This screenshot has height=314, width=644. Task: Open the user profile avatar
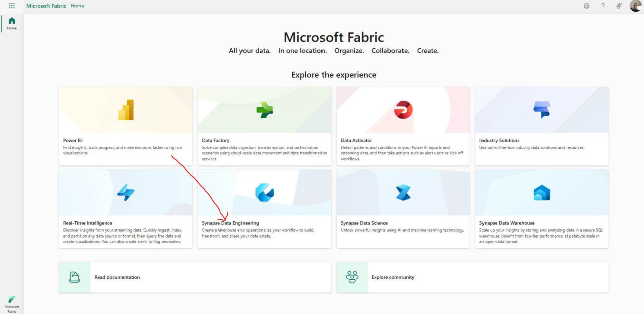635,6
